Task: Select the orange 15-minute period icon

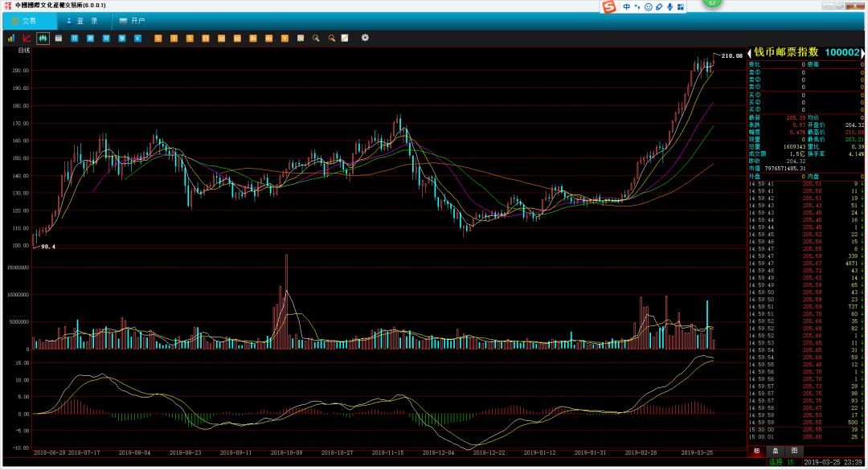Action: point(206,39)
